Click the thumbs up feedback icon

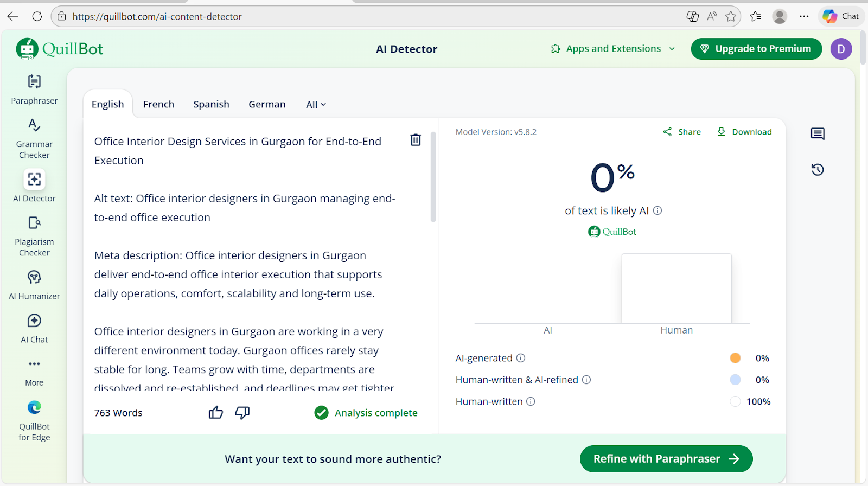pyautogui.click(x=215, y=413)
